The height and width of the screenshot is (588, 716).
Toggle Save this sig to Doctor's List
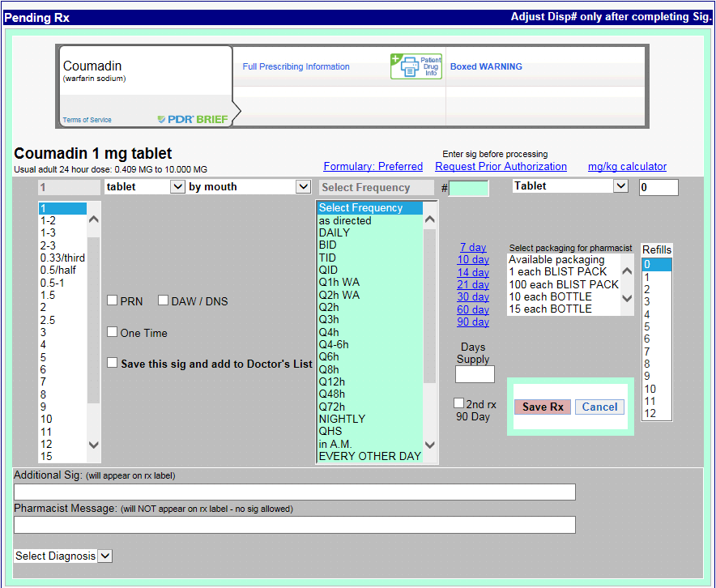pyautogui.click(x=112, y=363)
